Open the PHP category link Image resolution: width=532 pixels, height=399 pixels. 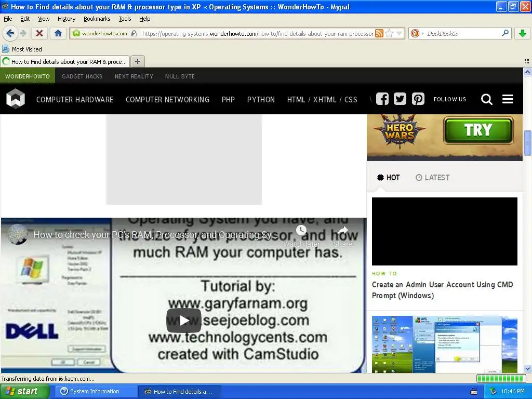229,99
